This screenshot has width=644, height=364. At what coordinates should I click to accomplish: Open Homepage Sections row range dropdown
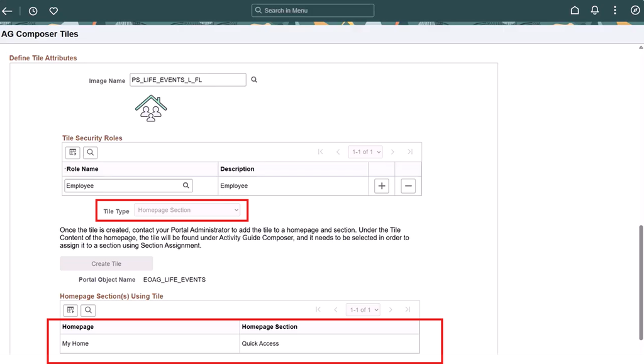[x=363, y=310]
